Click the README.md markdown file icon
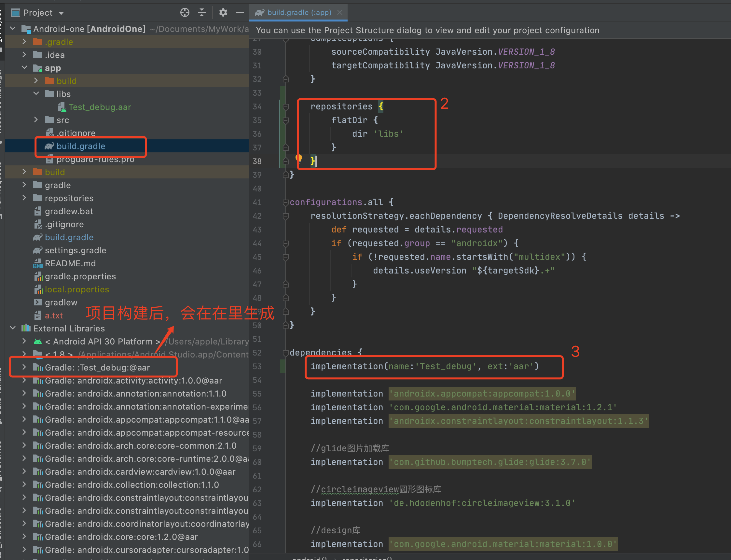Screen dimensions: 731x560 38,264
